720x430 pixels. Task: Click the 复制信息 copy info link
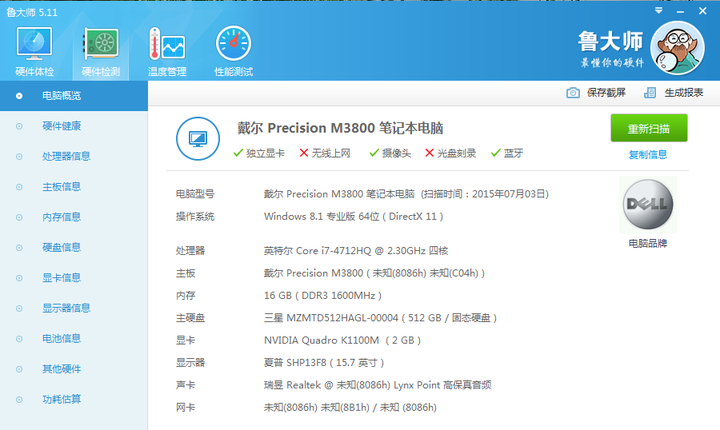[x=647, y=155]
